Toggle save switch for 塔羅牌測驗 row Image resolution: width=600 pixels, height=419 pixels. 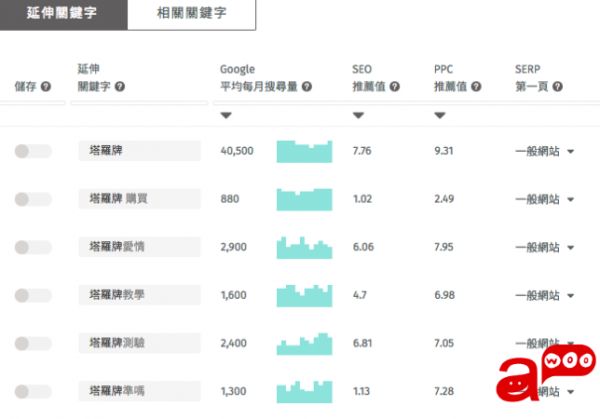click(x=33, y=343)
